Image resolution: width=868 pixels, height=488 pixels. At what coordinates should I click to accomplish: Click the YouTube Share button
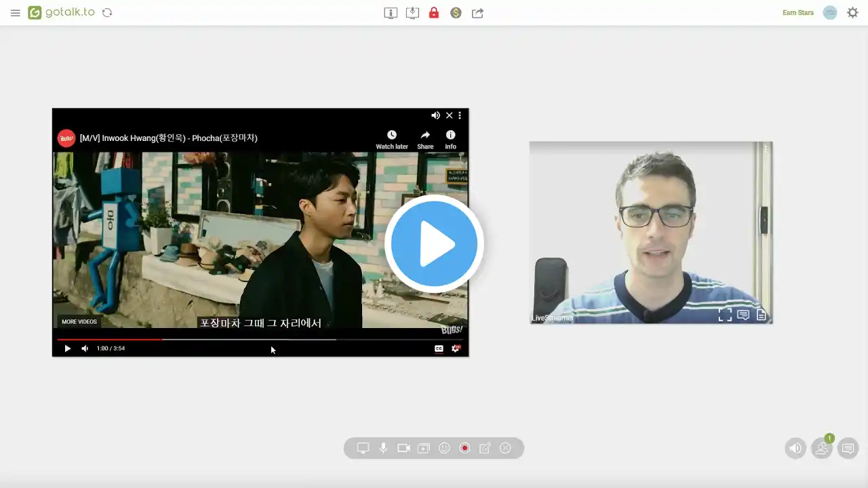(x=425, y=140)
